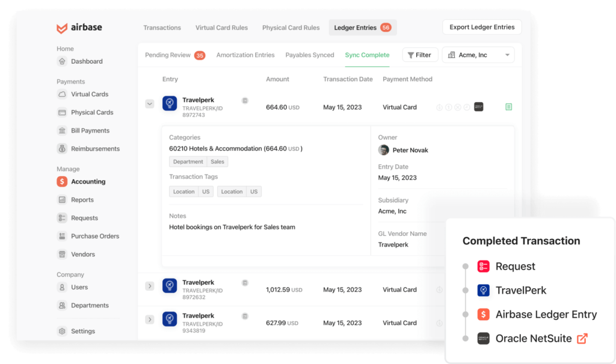The height and width of the screenshot is (364, 616).
Task: Expand the Travelperk 1,012.59 USD entry
Action: [150, 286]
